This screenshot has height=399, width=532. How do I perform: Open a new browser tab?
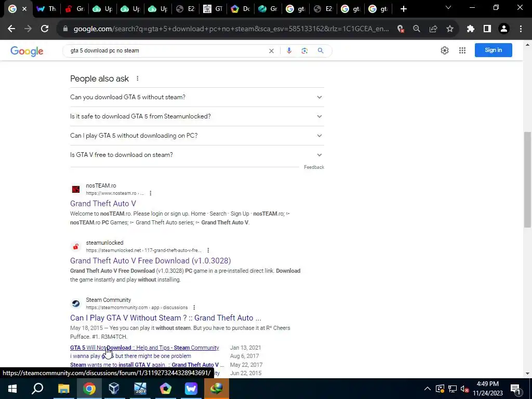pos(403,9)
